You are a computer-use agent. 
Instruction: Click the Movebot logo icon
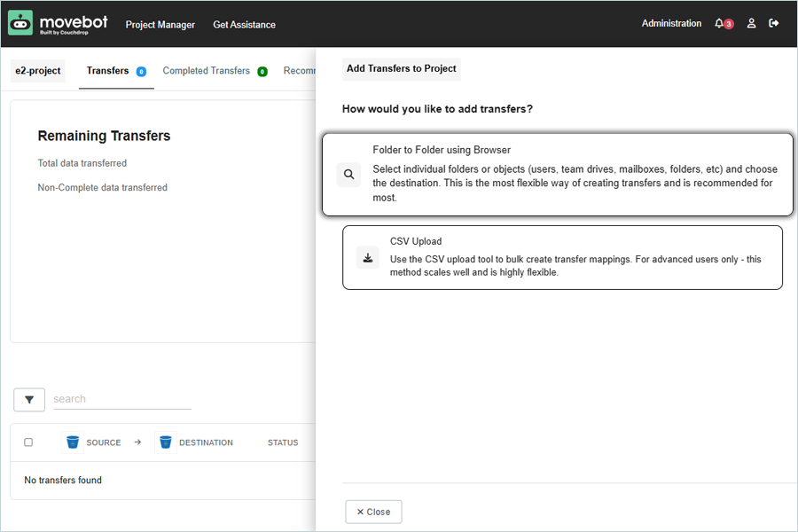tap(20, 23)
